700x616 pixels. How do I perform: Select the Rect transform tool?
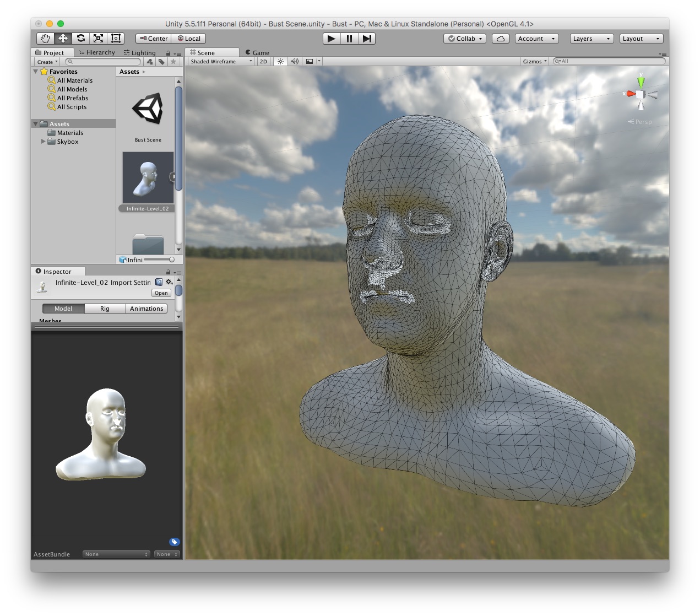116,38
